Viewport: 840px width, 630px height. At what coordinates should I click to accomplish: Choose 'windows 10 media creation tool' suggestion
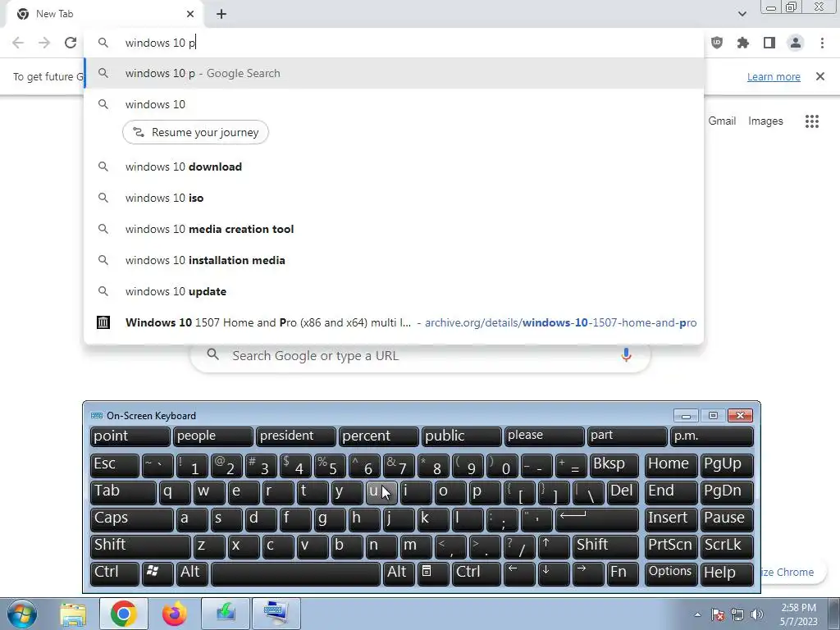[394, 230]
